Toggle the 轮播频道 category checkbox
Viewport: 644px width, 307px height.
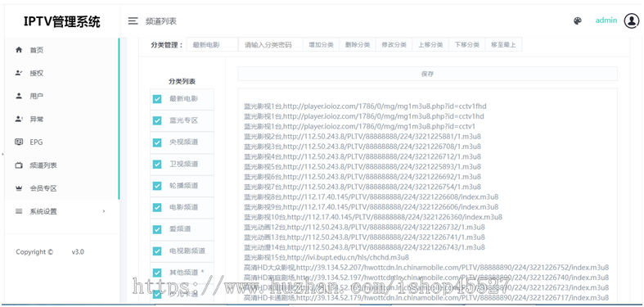point(157,186)
